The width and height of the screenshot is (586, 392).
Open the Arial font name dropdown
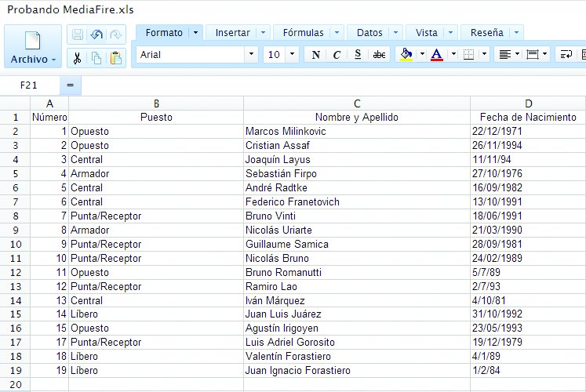(x=251, y=54)
